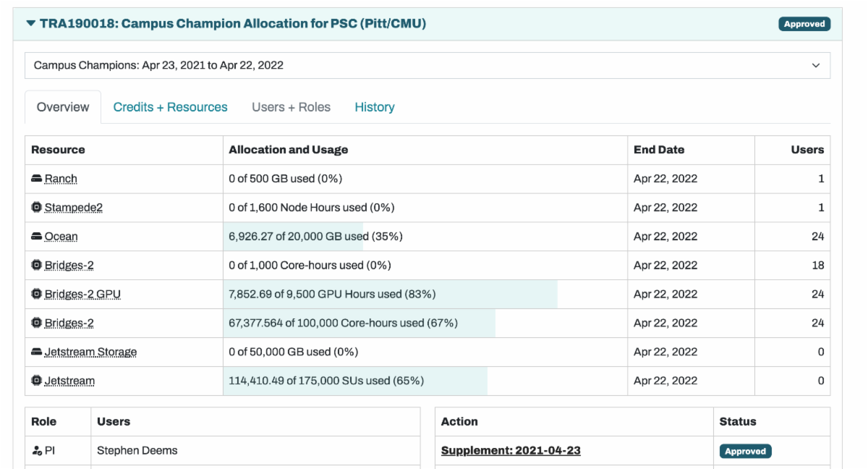Open the History tab
Image resolution: width=868 pixels, height=469 pixels.
click(x=375, y=107)
